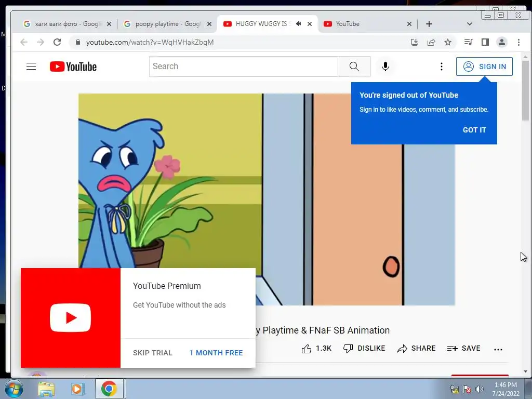Bookmark this page with star icon
This screenshot has height=399, width=532.
click(x=448, y=42)
